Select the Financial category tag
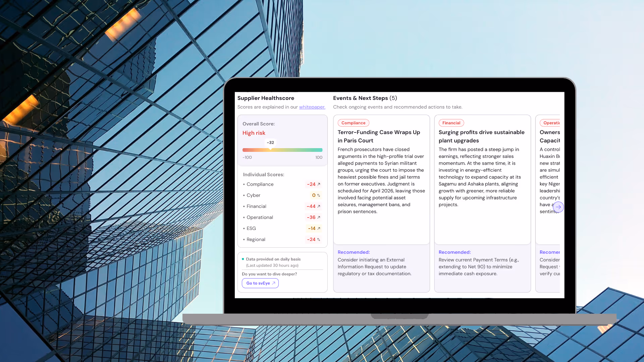The height and width of the screenshot is (362, 644). pos(451,123)
